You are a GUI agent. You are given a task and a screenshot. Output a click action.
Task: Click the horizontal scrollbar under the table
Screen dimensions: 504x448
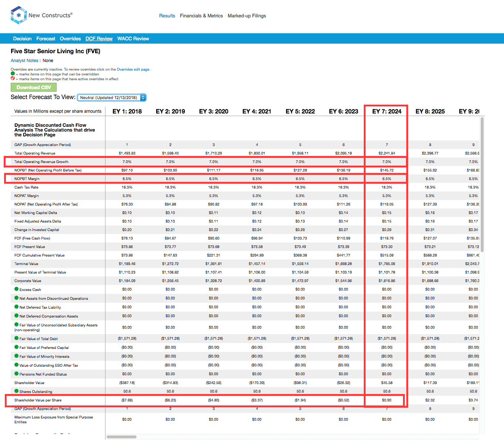[121, 437]
